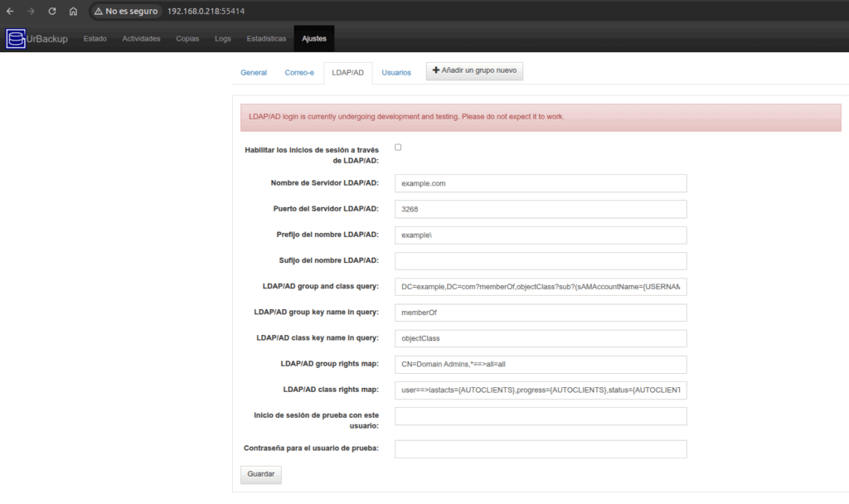Click the Nombre de Servidor LDAP/AD field
Image resolution: width=849 pixels, height=504 pixels.
(x=540, y=183)
